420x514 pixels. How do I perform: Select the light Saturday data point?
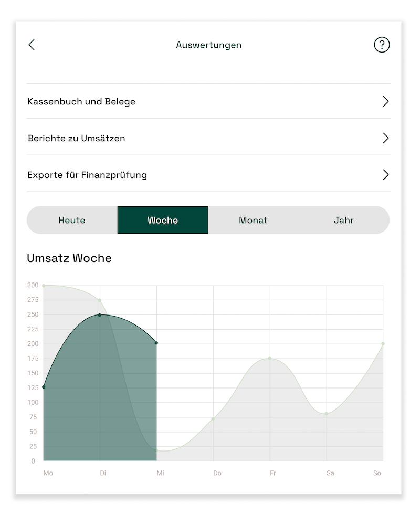coord(326,414)
